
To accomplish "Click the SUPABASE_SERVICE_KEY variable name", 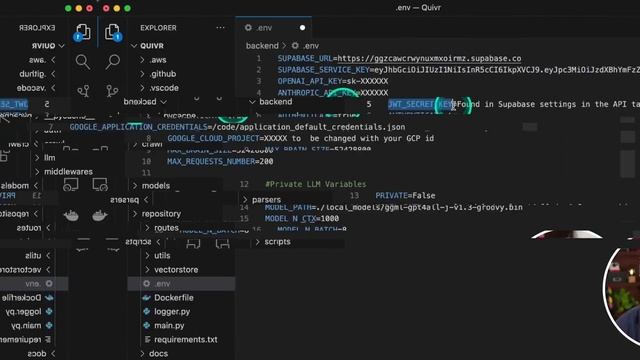I will tap(323, 70).
